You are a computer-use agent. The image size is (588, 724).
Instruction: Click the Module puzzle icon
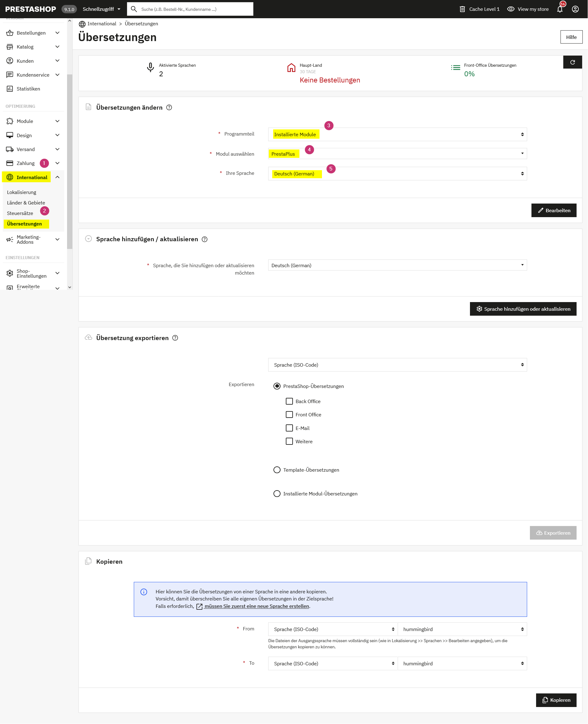point(10,121)
